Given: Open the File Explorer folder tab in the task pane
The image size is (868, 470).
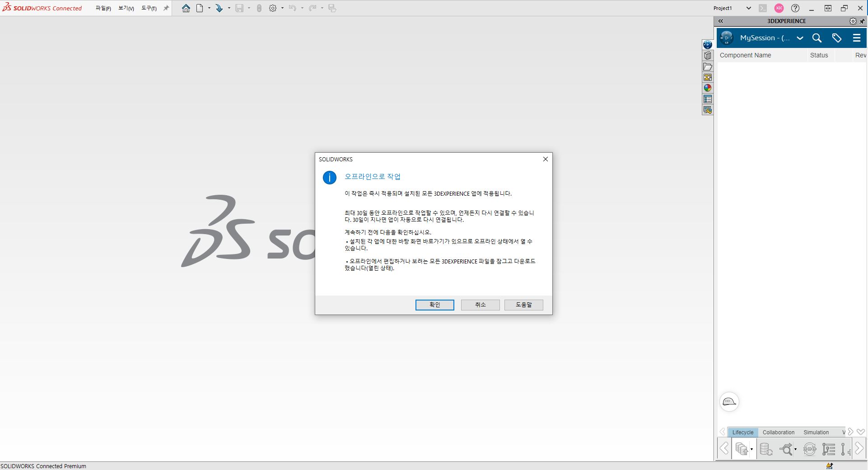Looking at the screenshot, I should (x=708, y=67).
